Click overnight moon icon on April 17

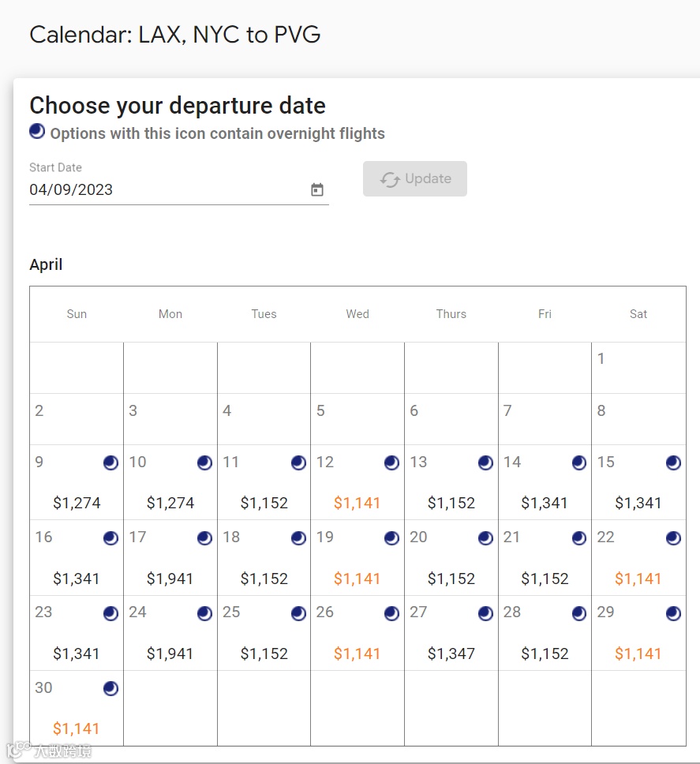tap(205, 538)
